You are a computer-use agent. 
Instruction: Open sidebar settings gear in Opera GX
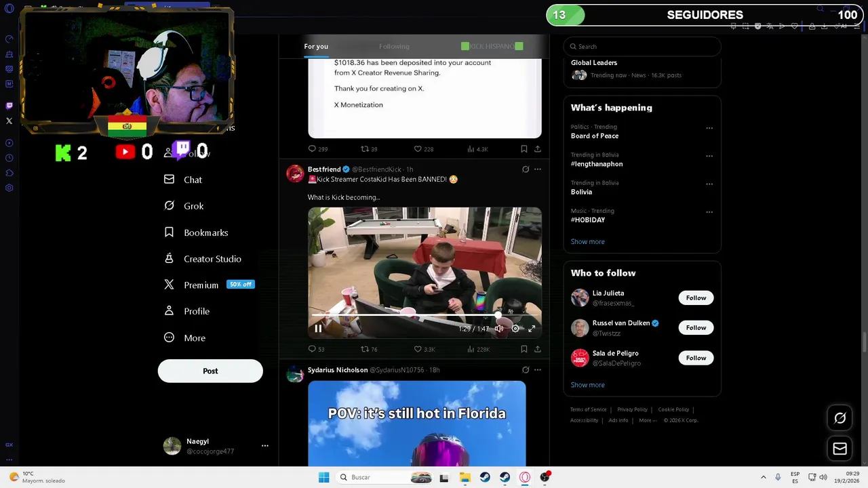9,188
